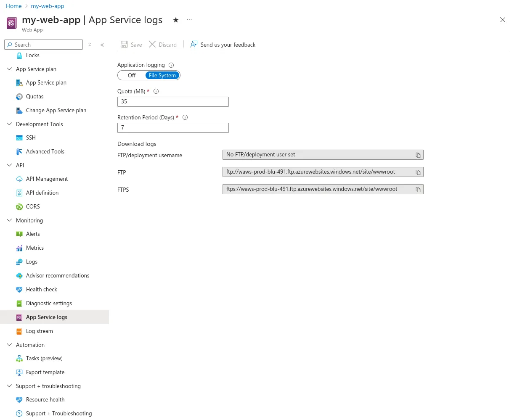Open the ellipsis more options menu
Image resolution: width=517 pixels, height=420 pixels.
point(189,20)
